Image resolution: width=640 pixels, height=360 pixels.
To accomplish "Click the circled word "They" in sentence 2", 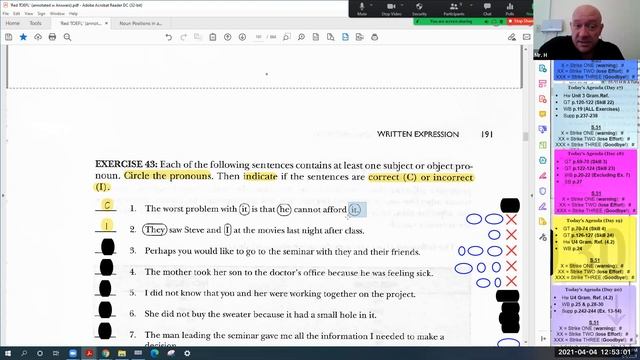I will (x=155, y=230).
